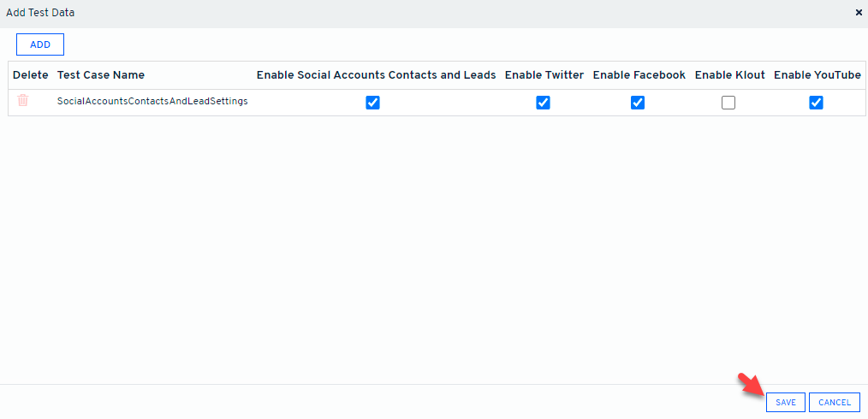Save the test data with SAVE
The image size is (868, 419).
tap(785, 402)
